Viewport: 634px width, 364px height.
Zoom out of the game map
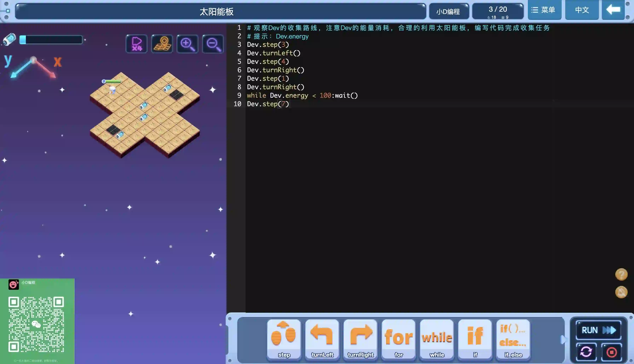click(213, 44)
